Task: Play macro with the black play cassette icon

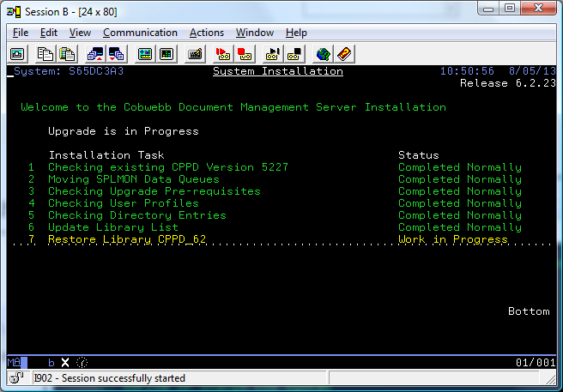Action: (273, 54)
